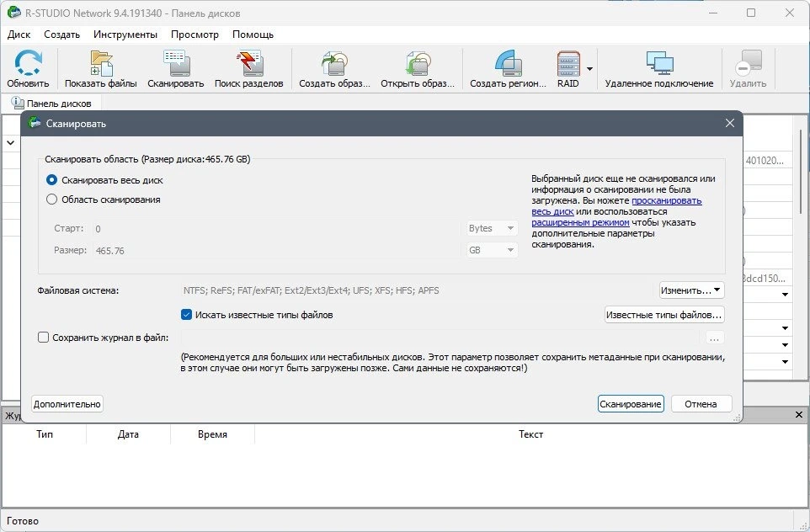Click the log file path field
This screenshot has height=532, width=810.
[x=442, y=338]
